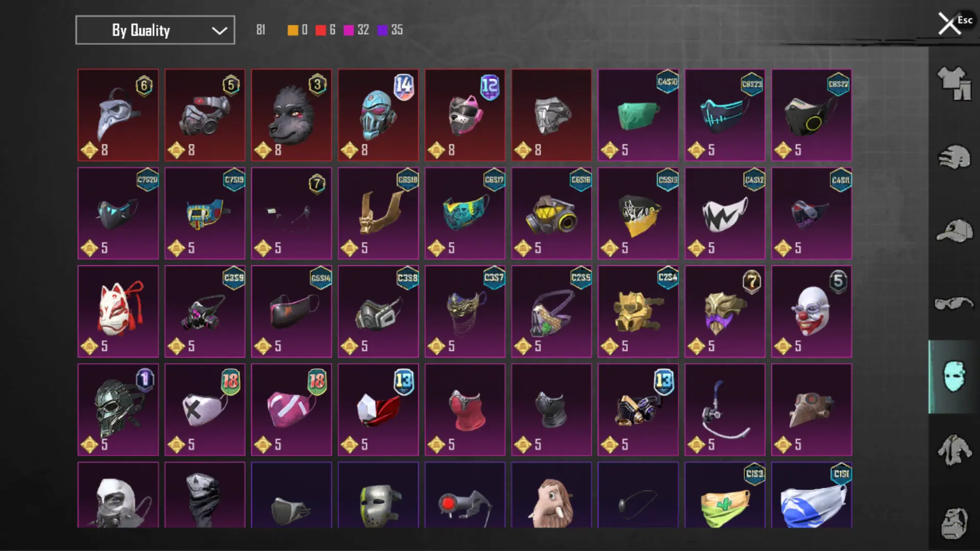The image size is (980, 551).
Task: Select the yellow gas mask C6S16
Action: pyautogui.click(x=552, y=213)
